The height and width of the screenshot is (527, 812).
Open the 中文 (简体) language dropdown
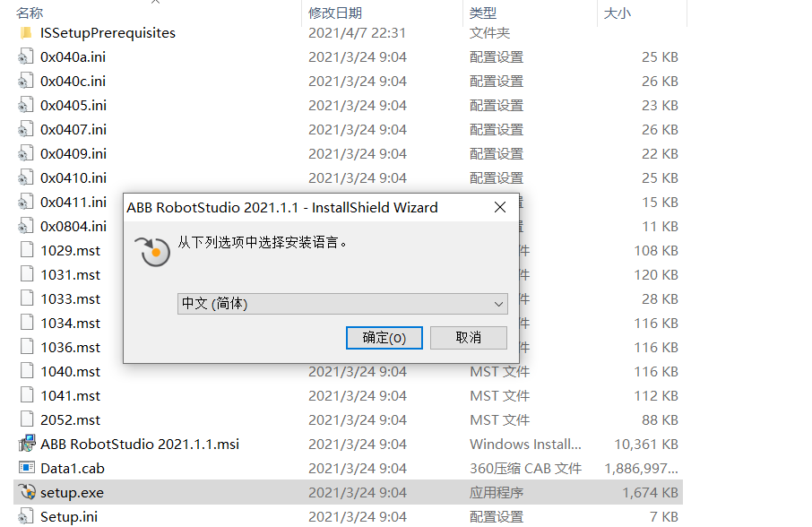click(342, 304)
